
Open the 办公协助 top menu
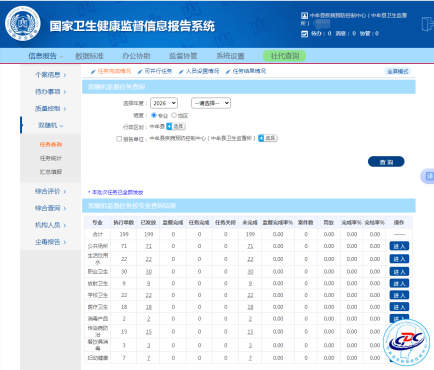click(136, 56)
